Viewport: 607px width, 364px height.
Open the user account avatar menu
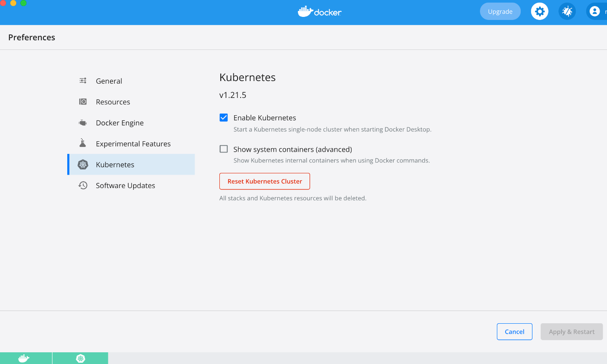[x=595, y=12]
